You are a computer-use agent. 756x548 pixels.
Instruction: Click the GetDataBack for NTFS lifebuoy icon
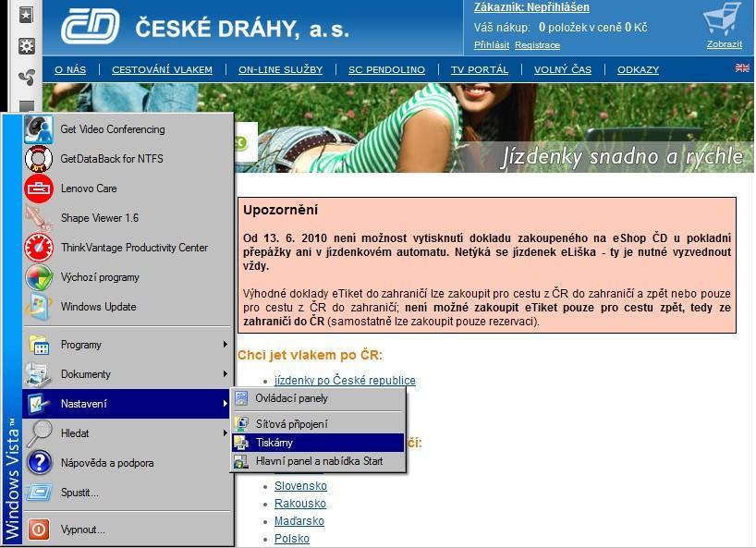pos(39,159)
